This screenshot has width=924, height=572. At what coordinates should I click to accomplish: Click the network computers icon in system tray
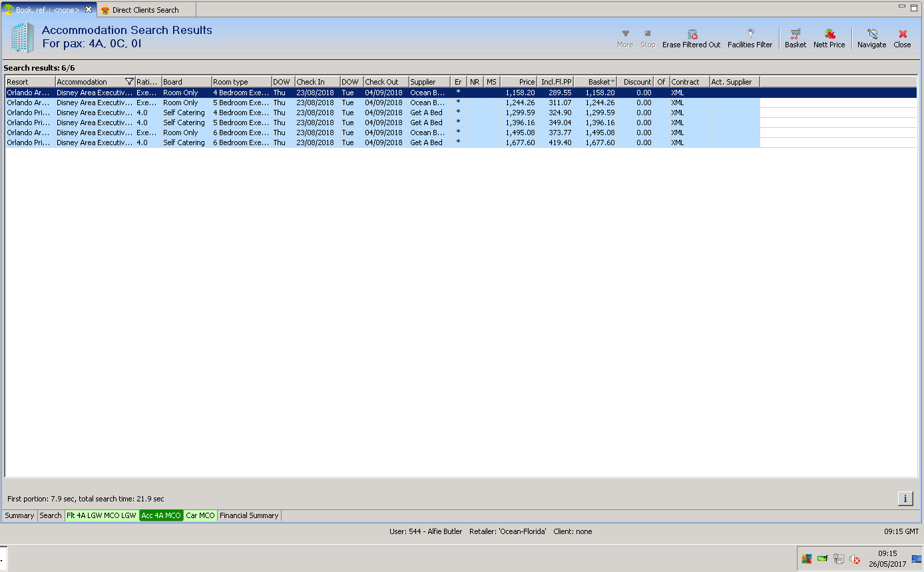tap(839, 559)
